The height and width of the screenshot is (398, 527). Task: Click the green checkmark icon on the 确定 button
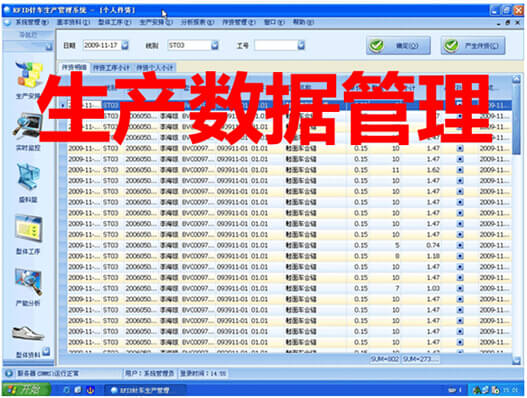[377, 45]
